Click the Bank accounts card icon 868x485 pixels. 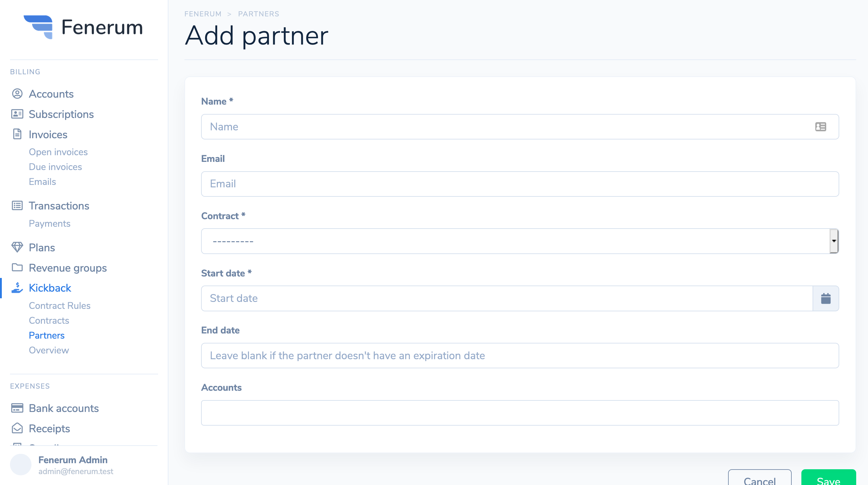point(17,408)
